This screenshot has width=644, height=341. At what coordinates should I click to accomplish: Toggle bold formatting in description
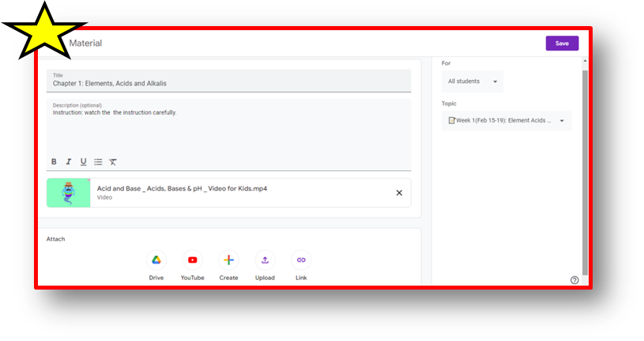54,161
